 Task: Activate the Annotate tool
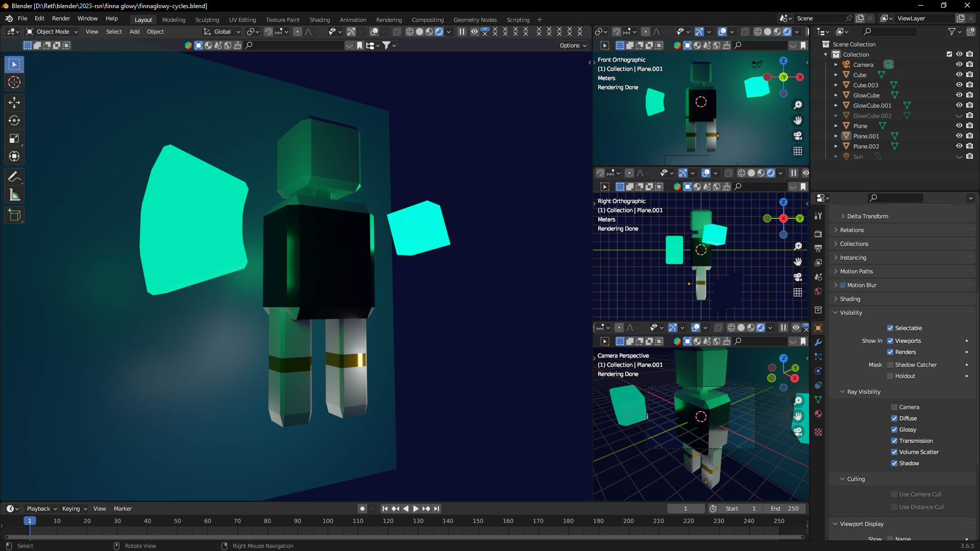pyautogui.click(x=14, y=177)
